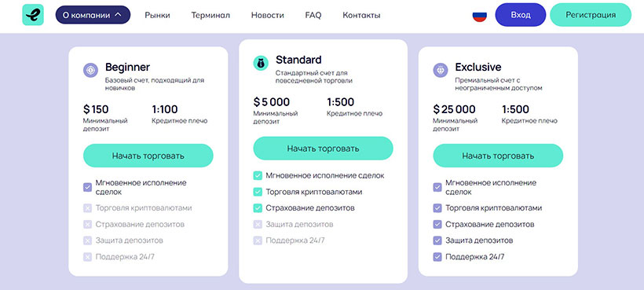Click the Вход login button
This screenshot has width=644, height=290.
point(521,15)
